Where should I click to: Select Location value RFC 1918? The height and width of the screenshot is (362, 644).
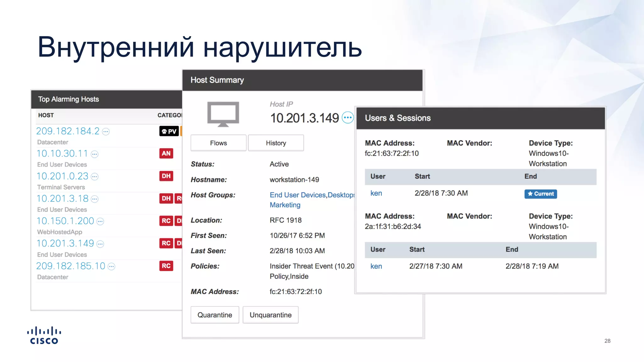point(286,220)
